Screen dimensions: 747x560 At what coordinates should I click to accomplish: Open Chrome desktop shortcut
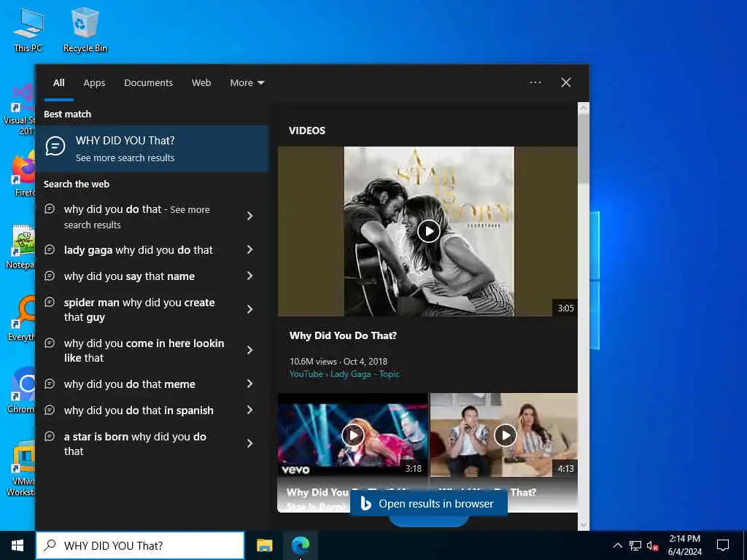tap(21, 391)
